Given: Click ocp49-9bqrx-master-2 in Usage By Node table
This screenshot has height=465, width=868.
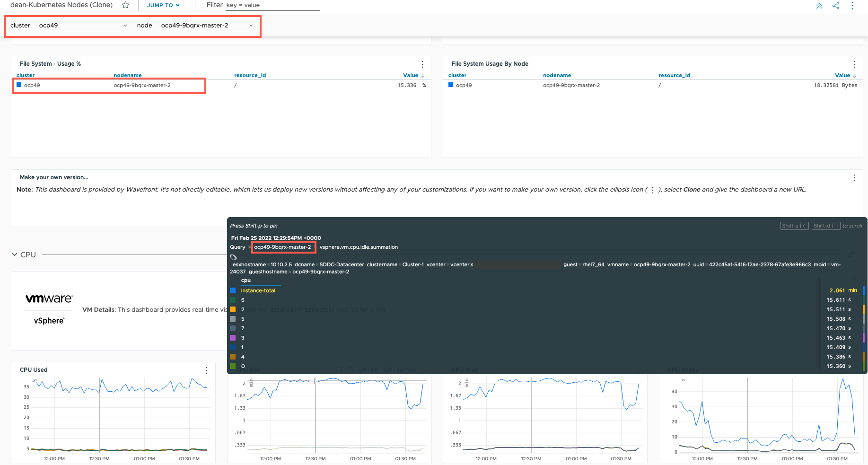Looking at the screenshot, I should pyautogui.click(x=571, y=86).
